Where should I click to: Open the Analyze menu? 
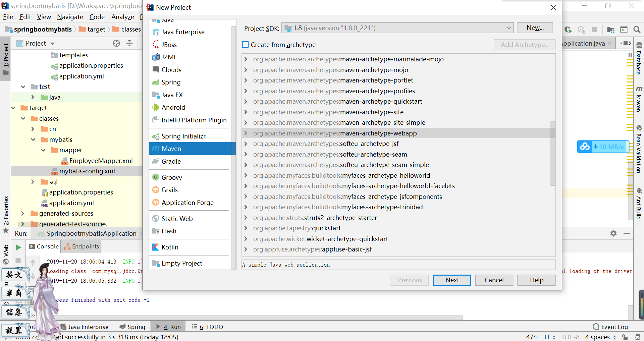(x=123, y=17)
